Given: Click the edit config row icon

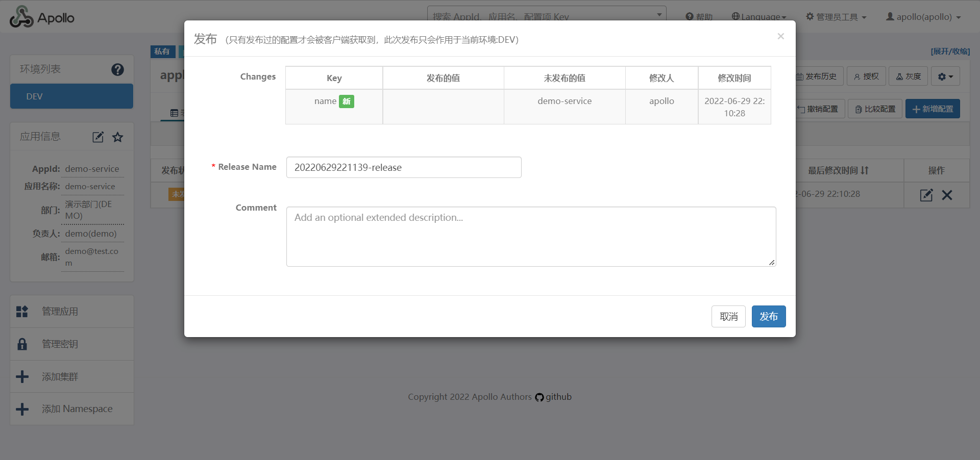Looking at the screenshot, I should coord(926,195).
